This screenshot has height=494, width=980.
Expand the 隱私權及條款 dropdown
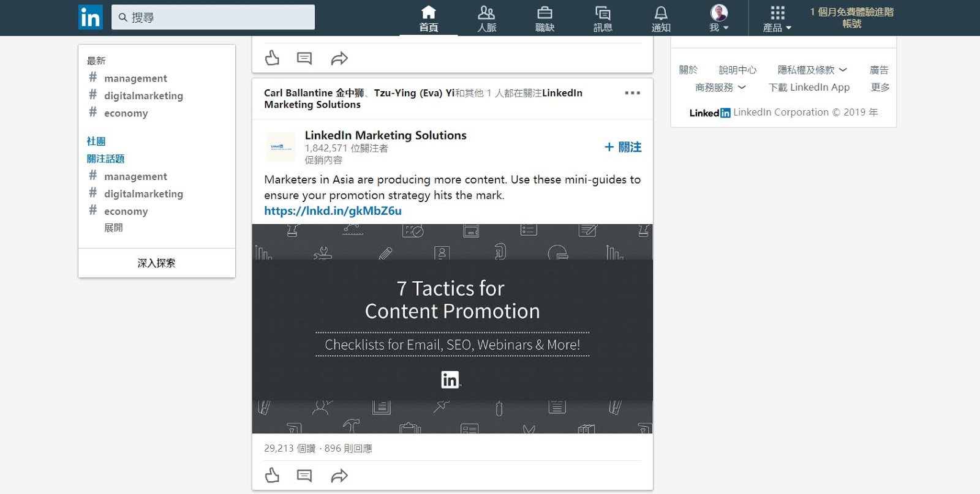tap(812, 70)
